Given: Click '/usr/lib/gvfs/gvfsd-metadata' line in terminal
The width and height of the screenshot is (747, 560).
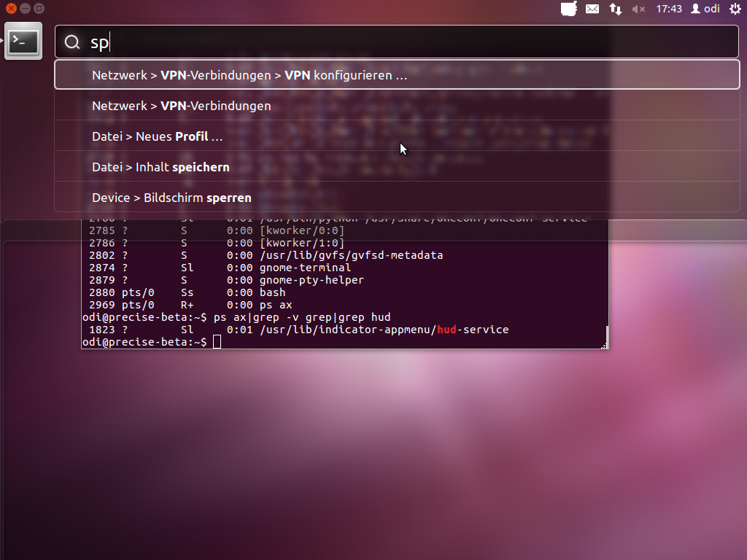Looking at the screenshot, I should pyautogui.click(x=266, y=255).
